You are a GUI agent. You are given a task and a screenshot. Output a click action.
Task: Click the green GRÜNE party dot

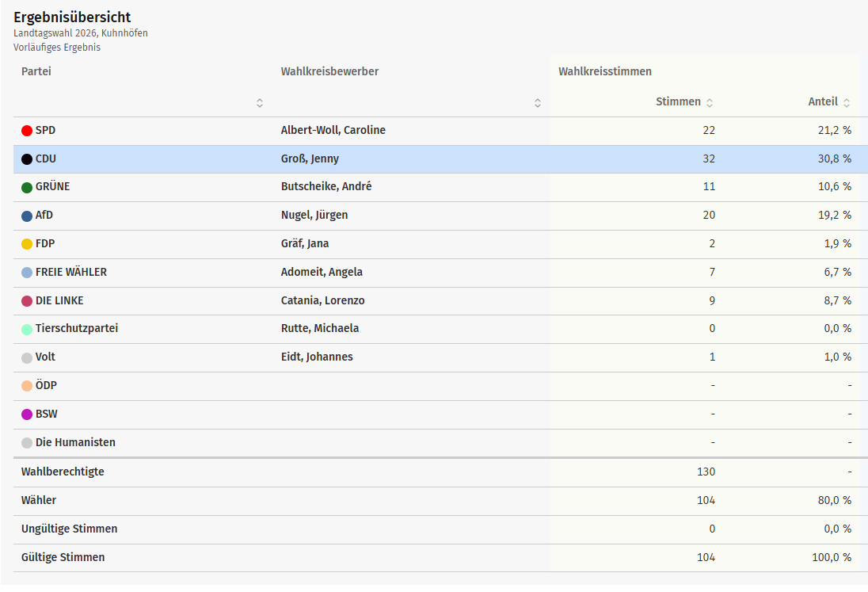click(x=27, y=188)
